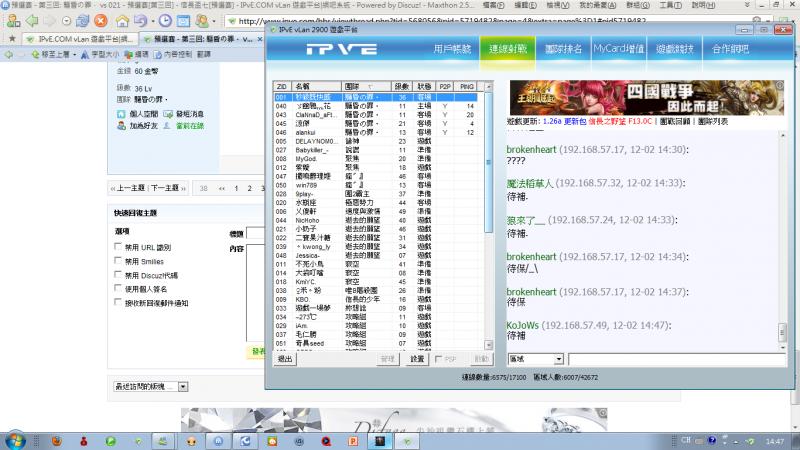Screen dimensions: 800x450
Task: Enable the 禁用 URL 識別 checkbox
Action: 120,247
